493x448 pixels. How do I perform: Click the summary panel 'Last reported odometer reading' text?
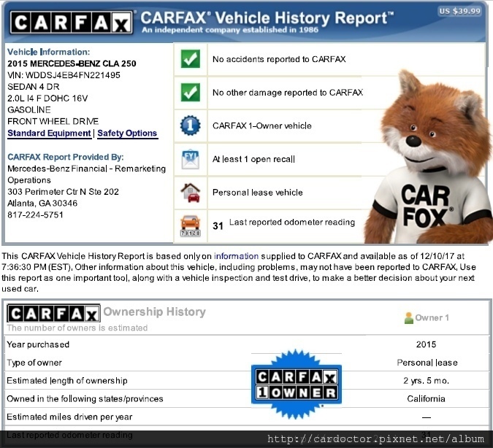click(292, 222)
